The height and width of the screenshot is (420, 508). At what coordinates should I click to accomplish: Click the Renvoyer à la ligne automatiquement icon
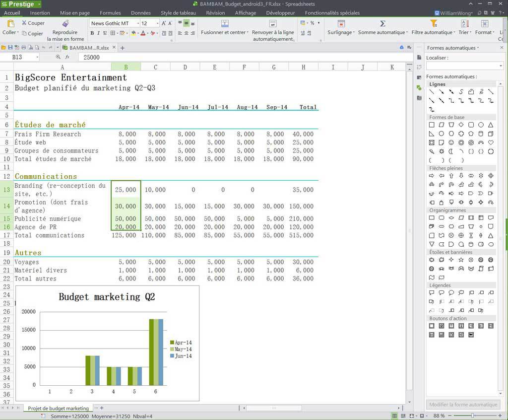point(273,23)
